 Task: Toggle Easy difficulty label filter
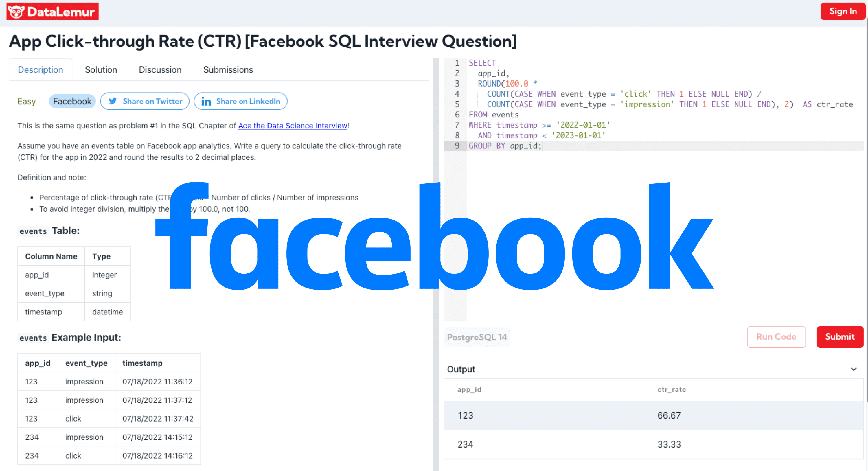(x=27, y=101)
